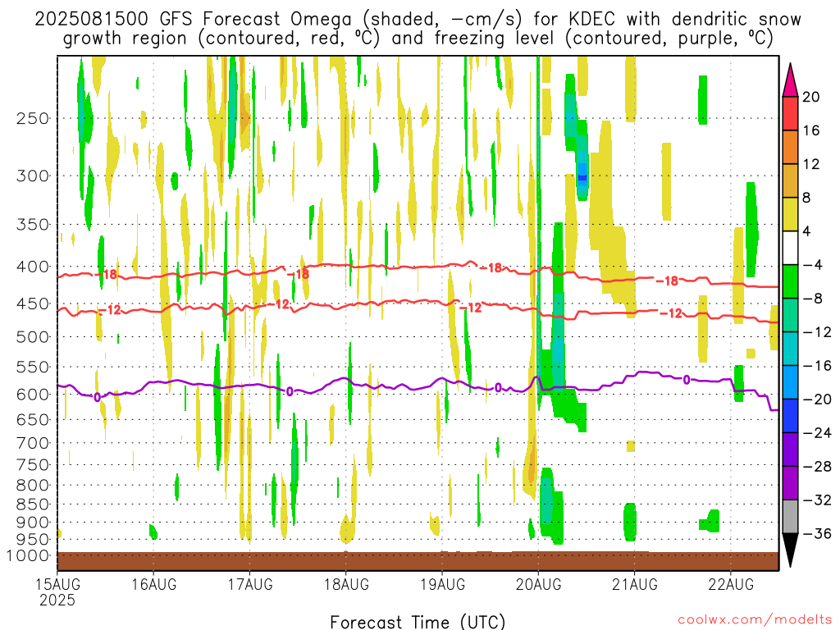This screenshot has height=630, width=840.
Task: Click the 600 pressure level label
Action: coord(33,395)
